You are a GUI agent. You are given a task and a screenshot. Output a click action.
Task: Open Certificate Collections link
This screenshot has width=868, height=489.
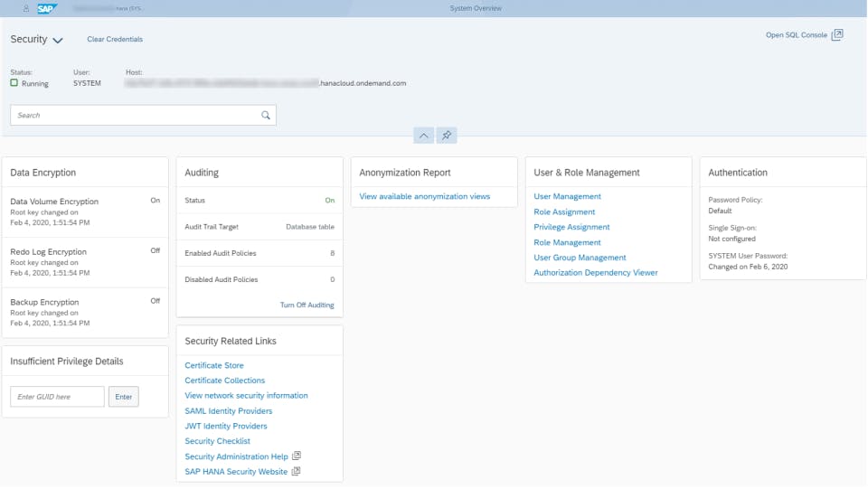coord(225,380)
